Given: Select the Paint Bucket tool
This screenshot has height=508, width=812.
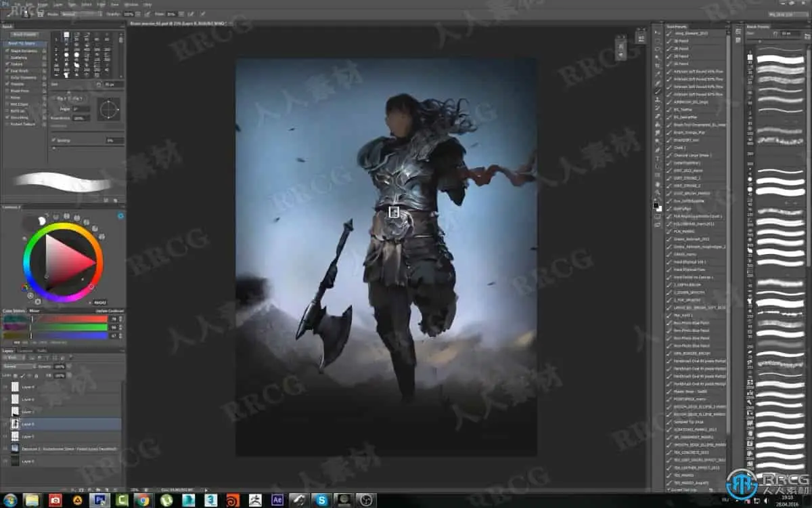Looking at the screenshot, I should coord(658,125).
